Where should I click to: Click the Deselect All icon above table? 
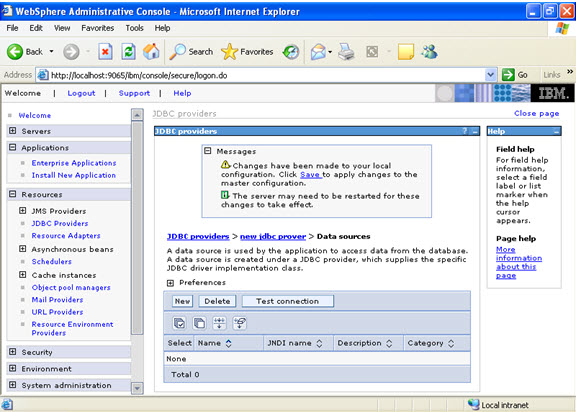click(199, 323)
